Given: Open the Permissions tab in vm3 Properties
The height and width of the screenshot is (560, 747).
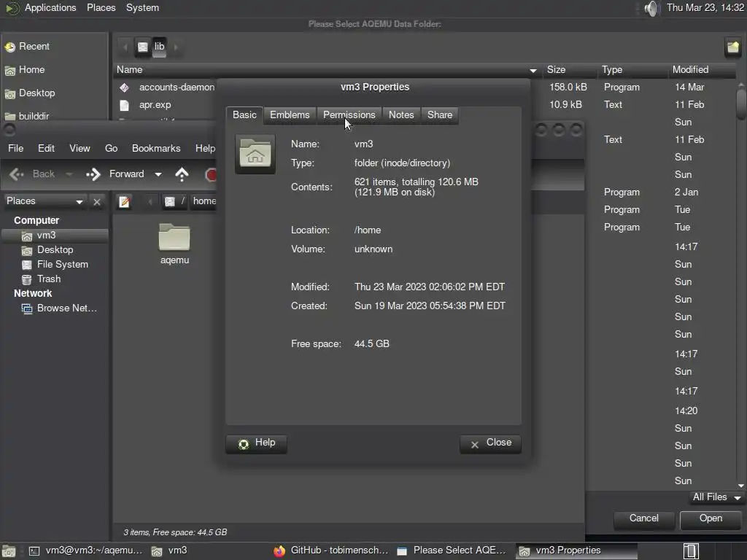Looking at the screenshot, I should (x=349, y=114).
